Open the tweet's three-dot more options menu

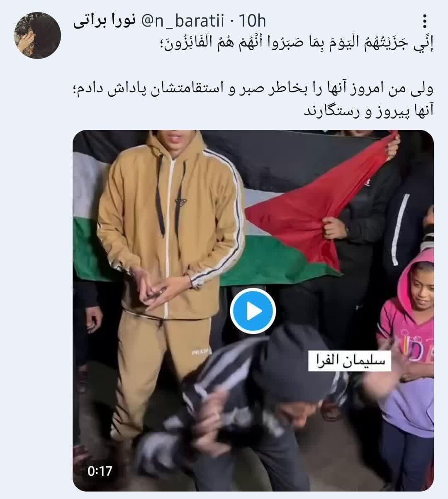click(424, 22)
